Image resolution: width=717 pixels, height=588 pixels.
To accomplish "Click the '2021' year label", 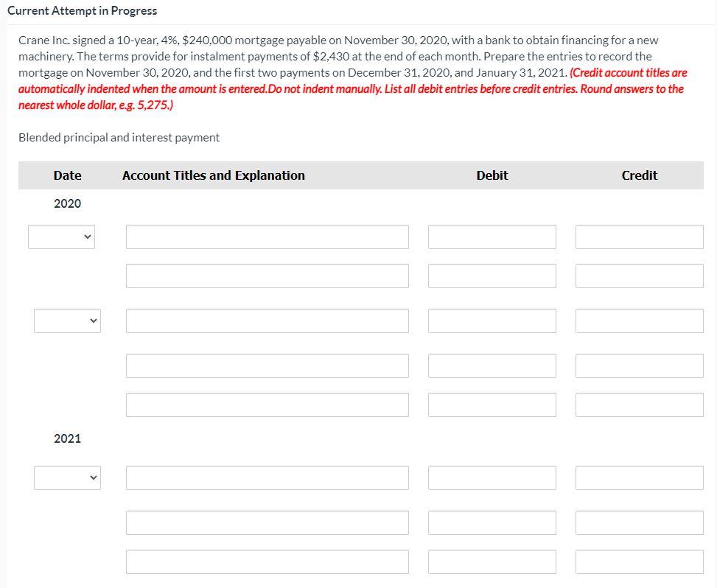I will click(x=67, y=438).
